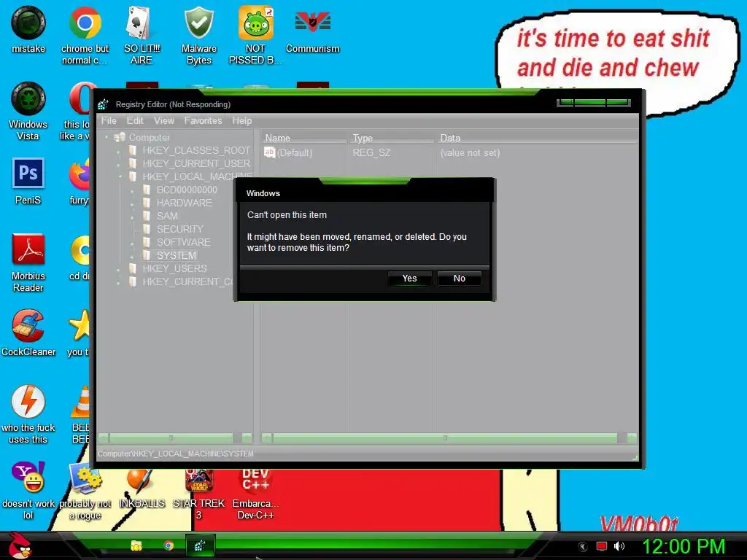Open the 'probably not a rogue' icon
Image resolution: width=747 pixels, height=560 pixels.
click(85, 490)
